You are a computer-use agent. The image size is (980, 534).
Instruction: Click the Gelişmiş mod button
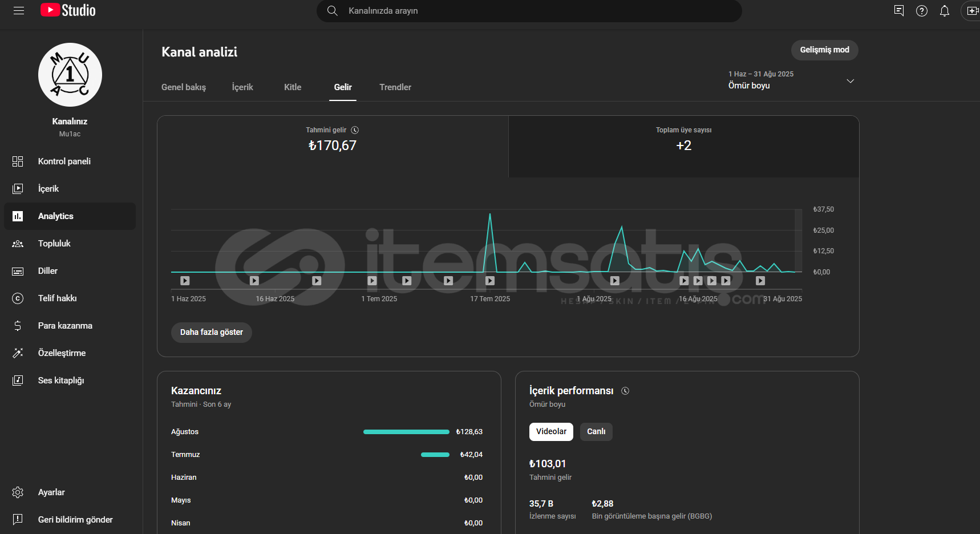[824, 50]
